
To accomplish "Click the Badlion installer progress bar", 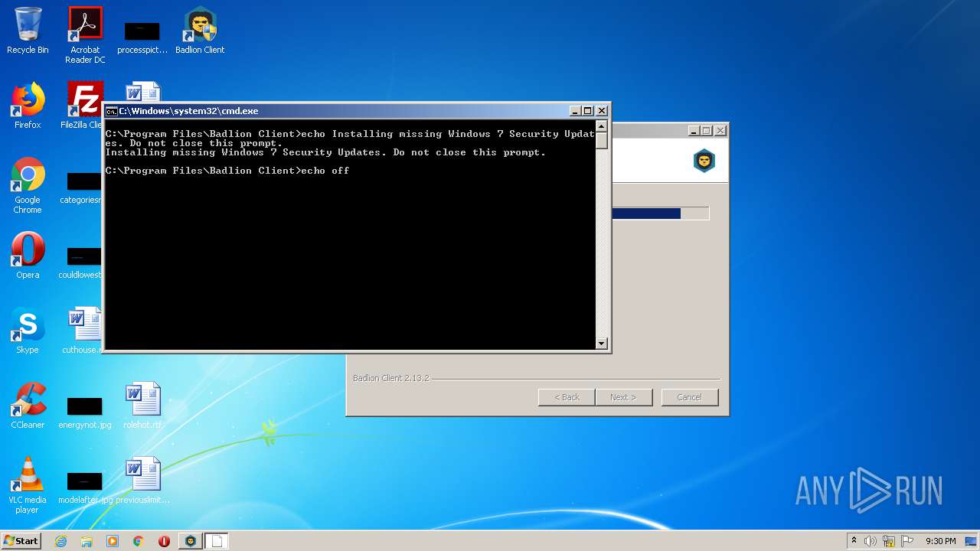I will pos(660,214).
